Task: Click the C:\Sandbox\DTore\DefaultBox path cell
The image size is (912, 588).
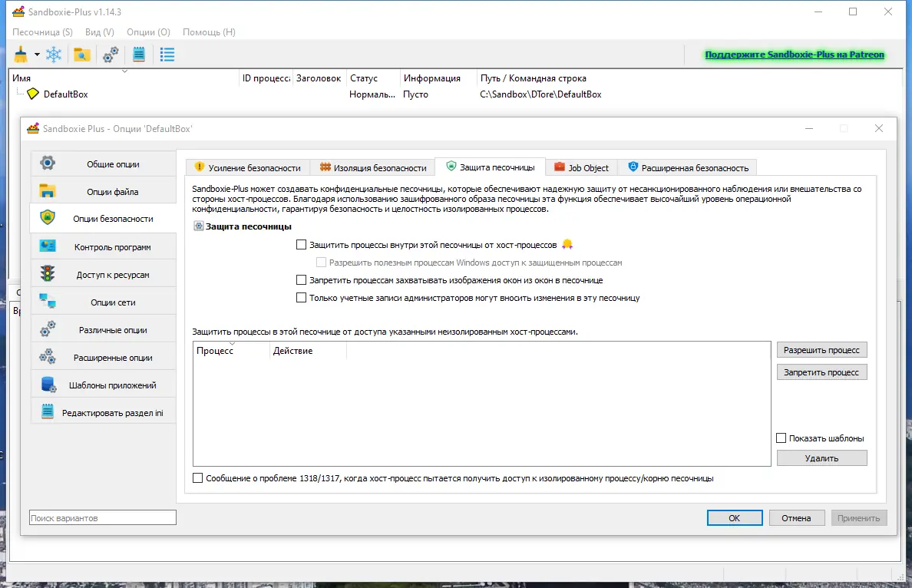Action: click(540, 94)
